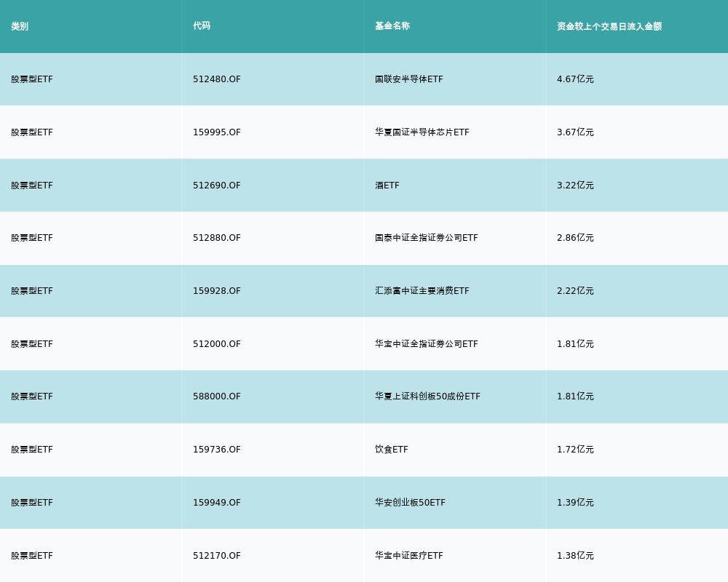Select fund name 华夏国证半导体芯片ETF

[422, 132]
